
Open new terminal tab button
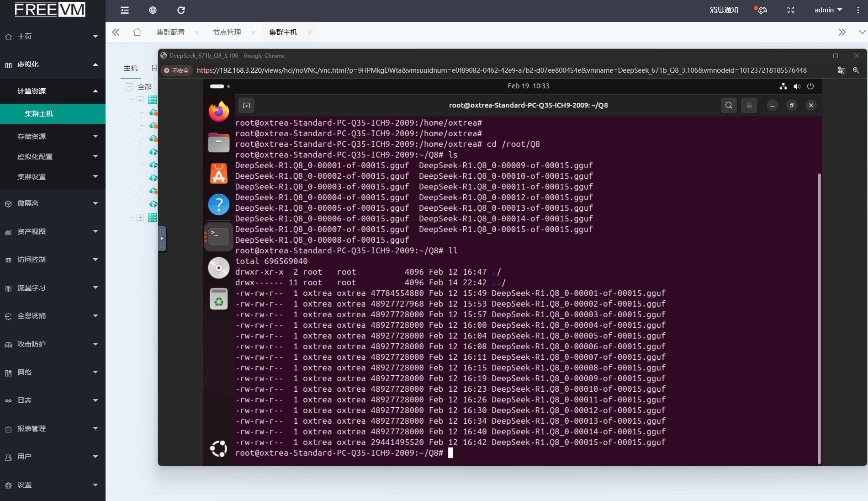[247, 106]
